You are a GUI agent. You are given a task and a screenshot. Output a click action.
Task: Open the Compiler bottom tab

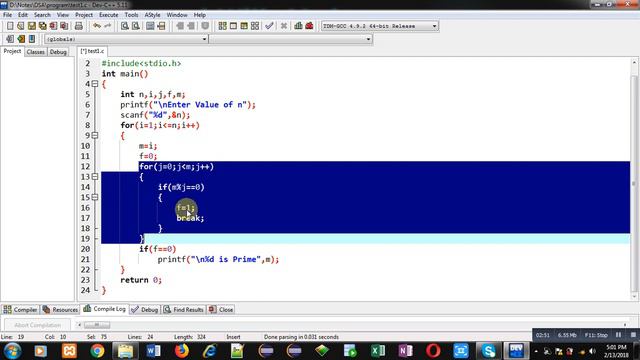[20, 309]
